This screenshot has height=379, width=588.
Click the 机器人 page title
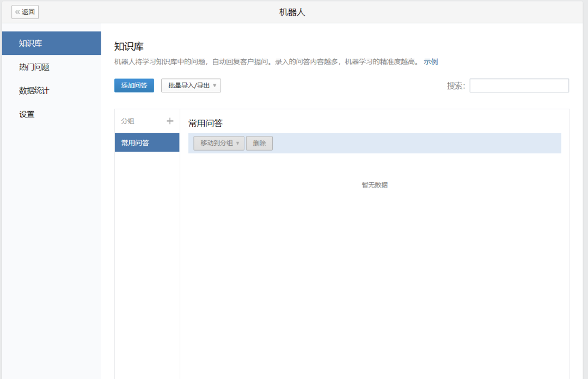point(292,12)
